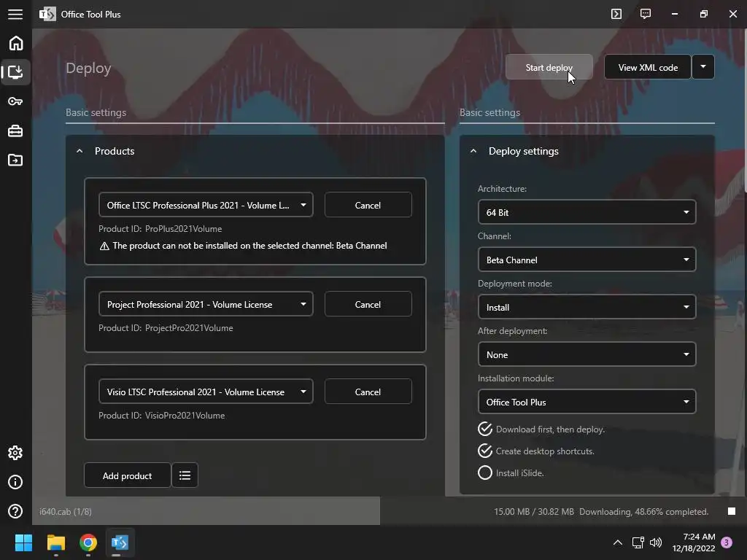Image resolution: width=747 pixels, height=560 pixels.
Task: Open the Toolbox briefcase icon
Action: tap(15, 131)
